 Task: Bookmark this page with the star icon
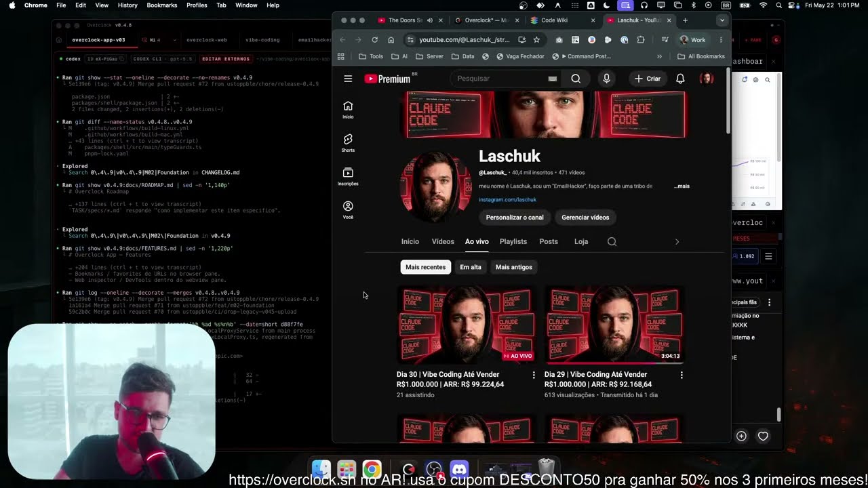[x=536, y=40]
